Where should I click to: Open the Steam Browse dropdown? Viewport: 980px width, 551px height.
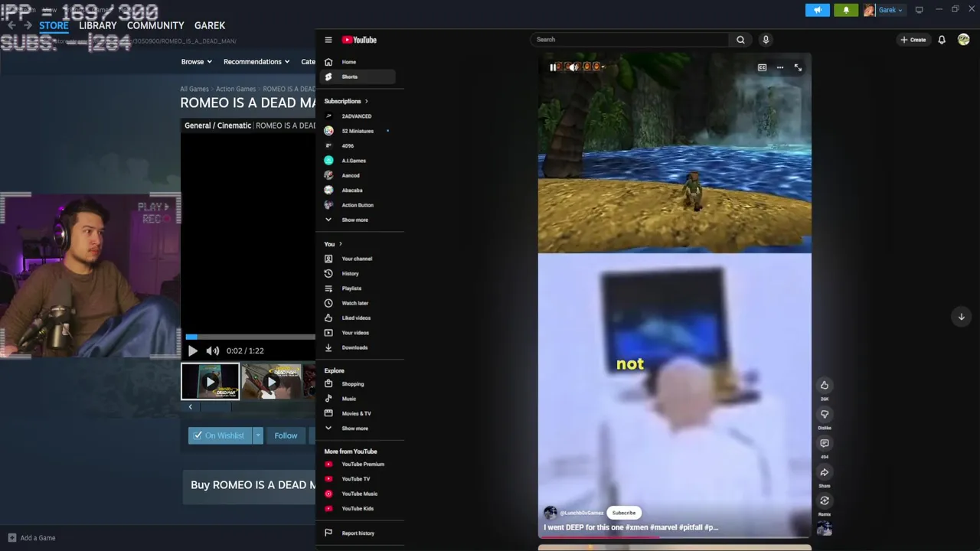click(196, 62)
